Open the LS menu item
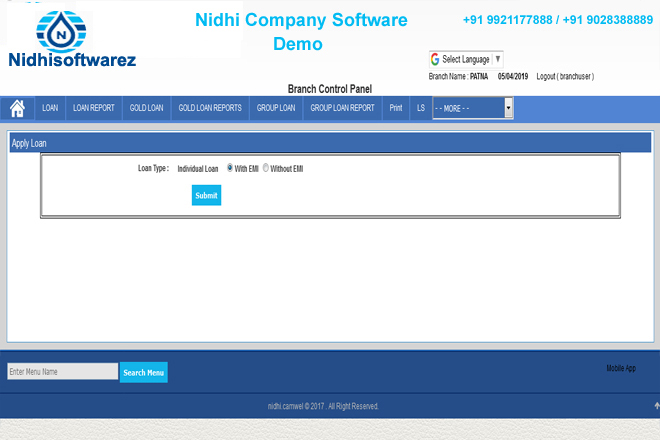The image size is (660, 440). coord(421,108)
